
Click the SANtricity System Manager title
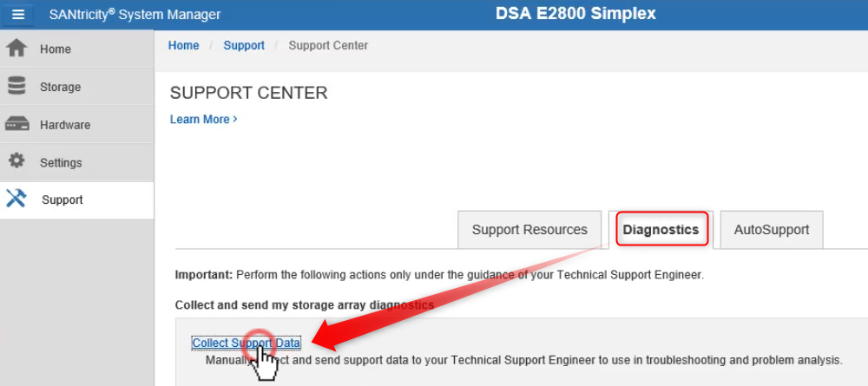[x=135, y=15]
